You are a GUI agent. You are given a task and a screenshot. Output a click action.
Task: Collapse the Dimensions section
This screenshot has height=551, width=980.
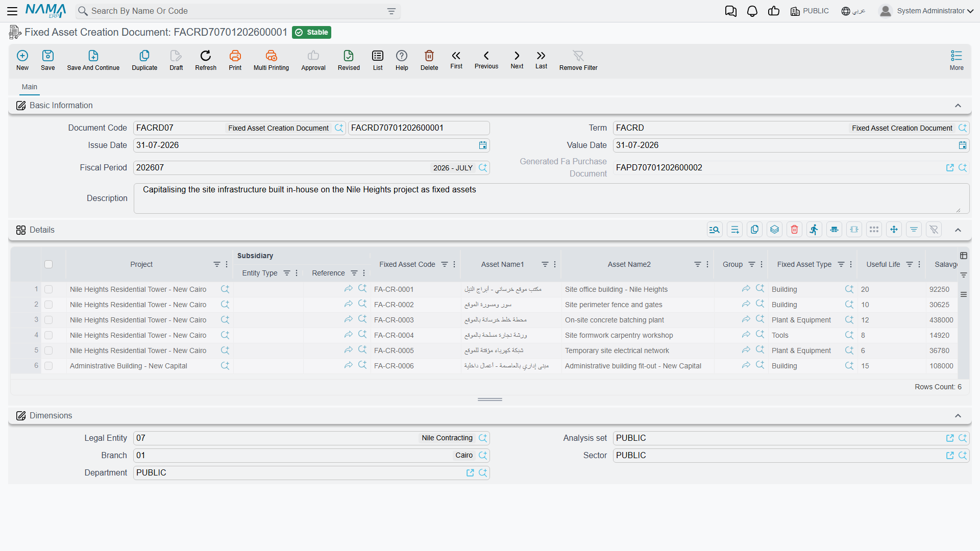click(x=958, y=416)
